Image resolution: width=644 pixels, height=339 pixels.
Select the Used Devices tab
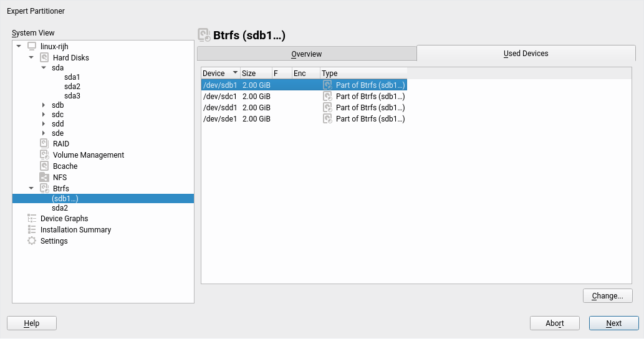click(x=526, y=54)
